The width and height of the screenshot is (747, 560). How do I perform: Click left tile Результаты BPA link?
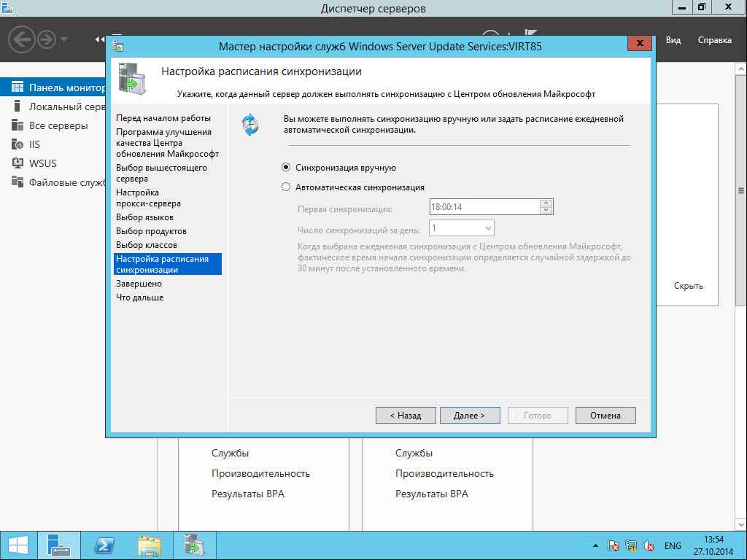click(x=248, y=494)
